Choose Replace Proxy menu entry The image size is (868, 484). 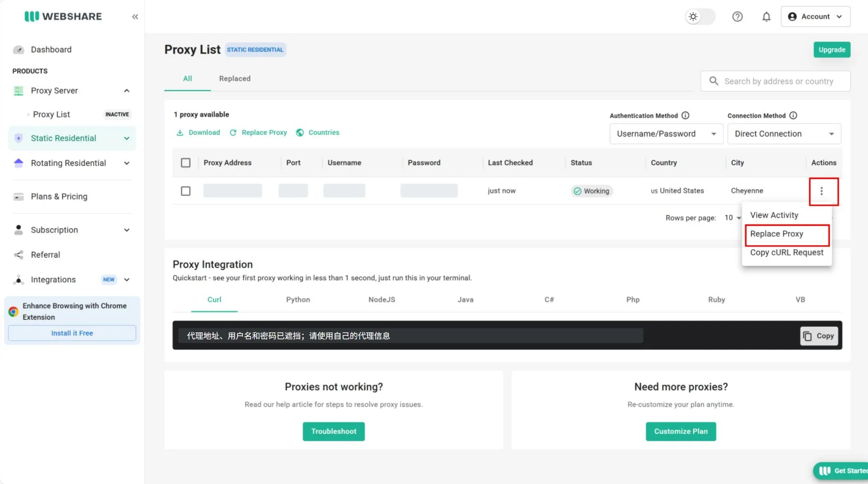(x=787, y=234)
